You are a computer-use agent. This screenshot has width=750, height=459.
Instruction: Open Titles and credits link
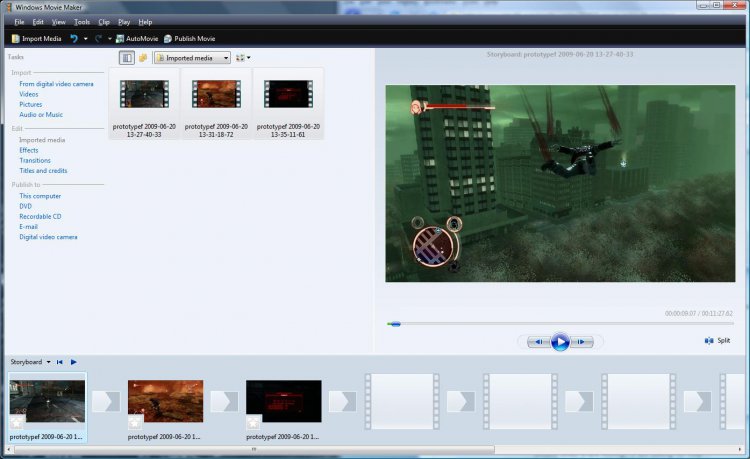click(44, 171)
